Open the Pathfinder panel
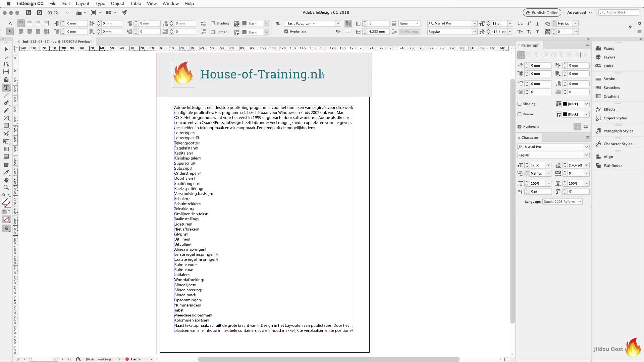 coord(612,166)
